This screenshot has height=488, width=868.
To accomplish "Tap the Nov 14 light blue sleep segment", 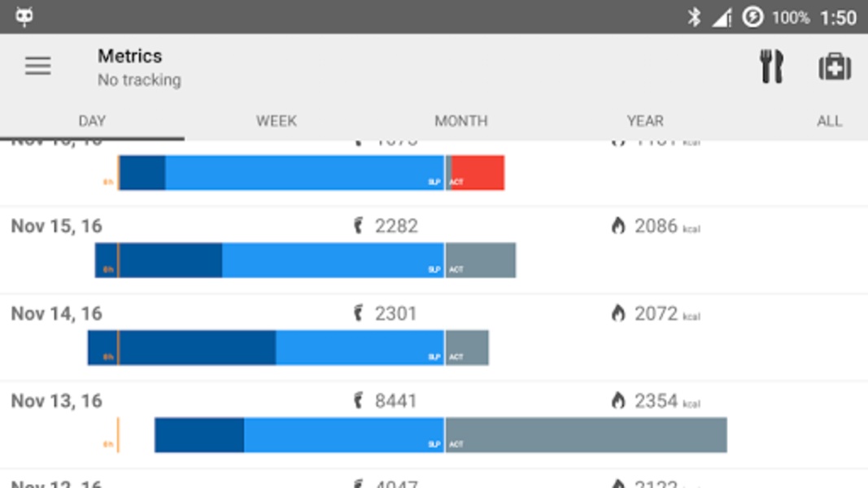I will (x=360, y=347).
